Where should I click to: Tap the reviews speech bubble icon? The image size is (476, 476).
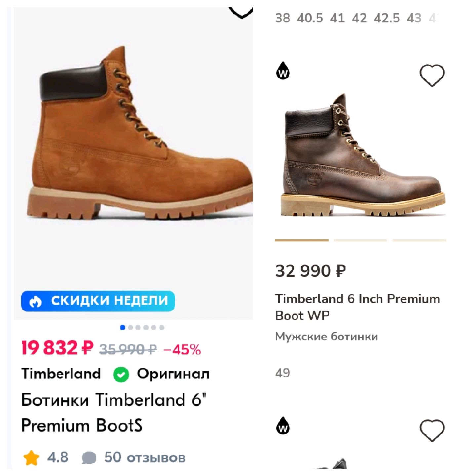click(89, 458)
